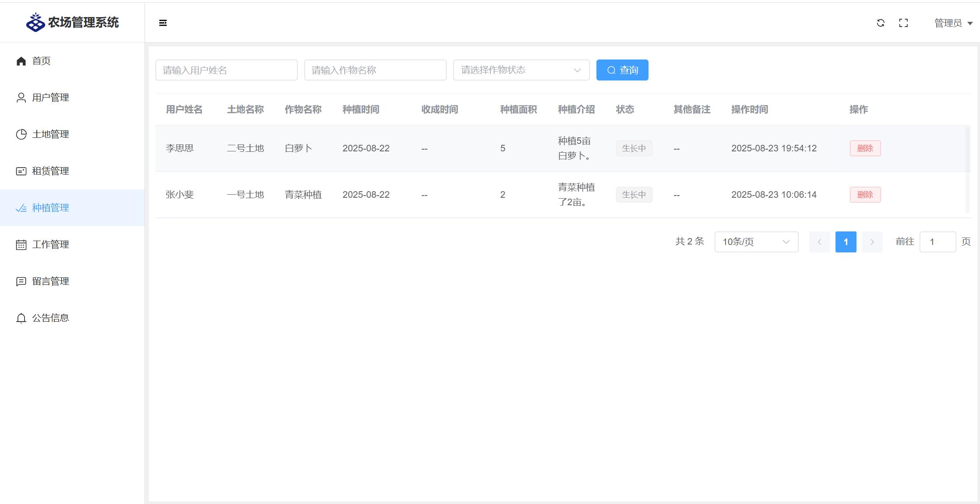Click the farm system logo icon

pyautogui.click(x=35, y=22)
